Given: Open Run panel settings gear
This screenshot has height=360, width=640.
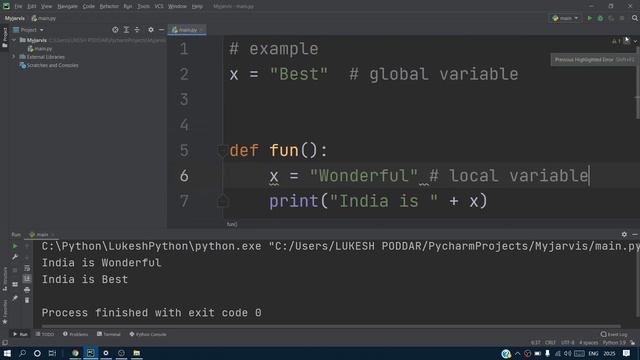Looking at the screenshot, I should (x=624, y=235).
